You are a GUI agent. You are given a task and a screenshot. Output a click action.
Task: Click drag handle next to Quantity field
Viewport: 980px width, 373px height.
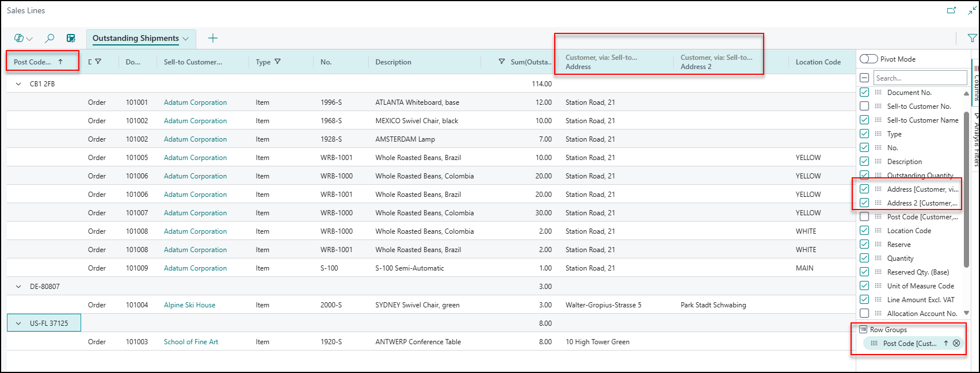[878, 258]
